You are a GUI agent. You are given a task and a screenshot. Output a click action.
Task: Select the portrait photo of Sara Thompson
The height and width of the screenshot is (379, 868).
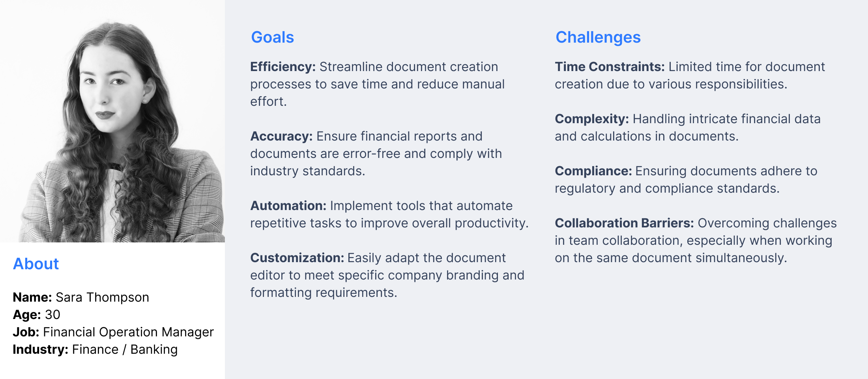(x=112, y=121)
